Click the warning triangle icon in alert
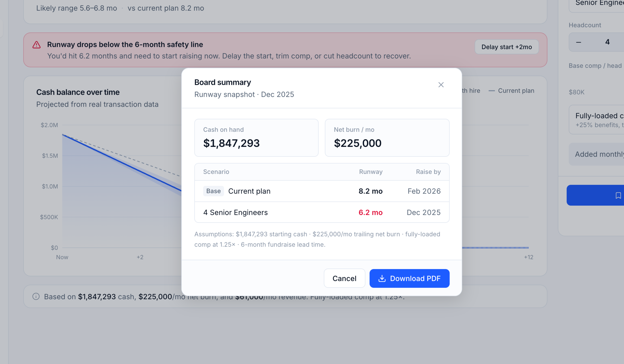Image resolution: width=624 pixels, height=364 pixels. (36, 45)
